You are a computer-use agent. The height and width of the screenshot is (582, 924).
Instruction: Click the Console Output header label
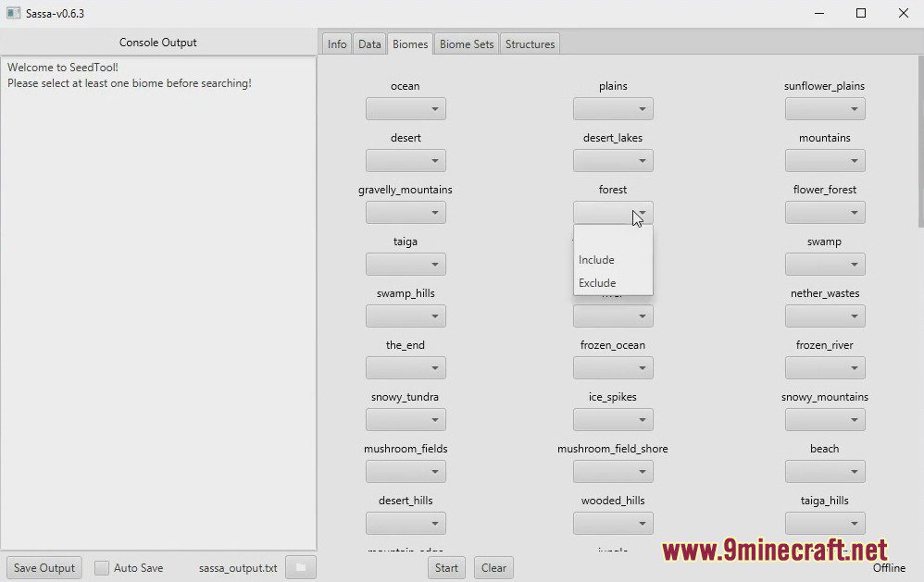(x=158, y=43)
